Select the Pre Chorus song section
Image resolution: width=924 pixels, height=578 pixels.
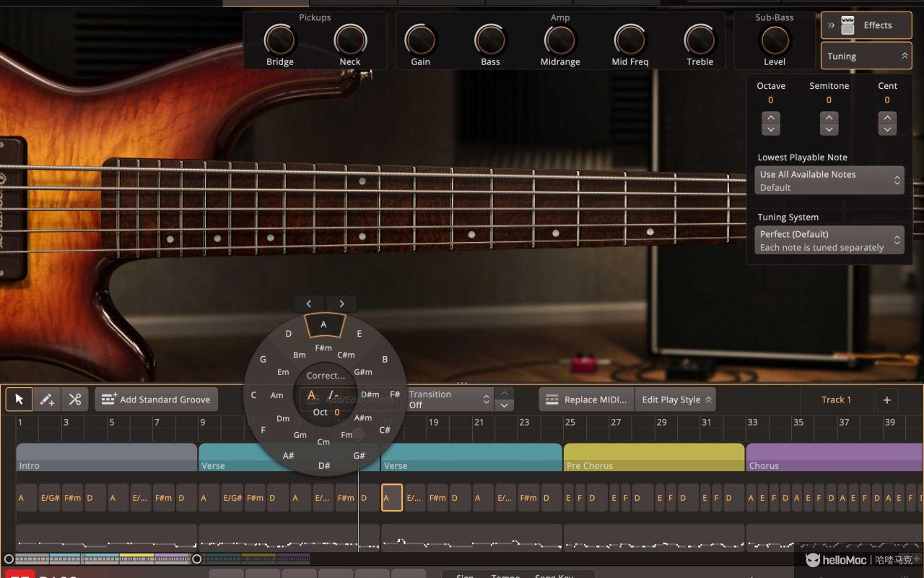point(654,457)
